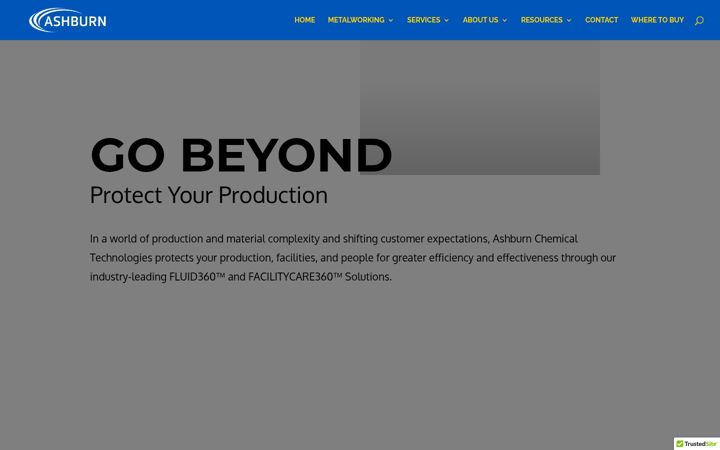Viewport: 720px width, 450px height.
Task: Click the Ashburn logo in the header
Action: click(x=68, y=20)
